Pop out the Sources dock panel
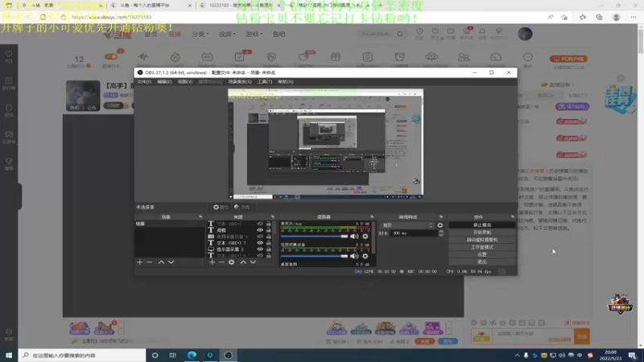 click(272, 216)
